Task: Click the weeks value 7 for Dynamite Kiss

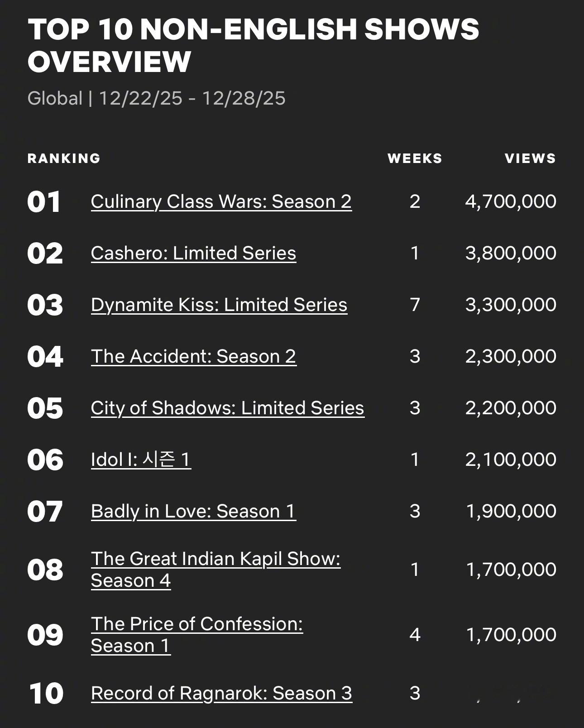Action: coord(415,305)
